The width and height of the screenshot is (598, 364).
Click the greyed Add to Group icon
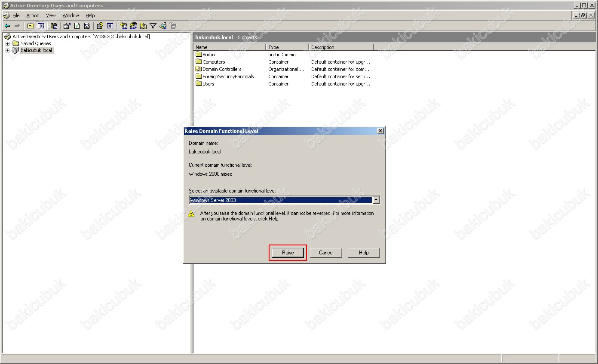173,26
